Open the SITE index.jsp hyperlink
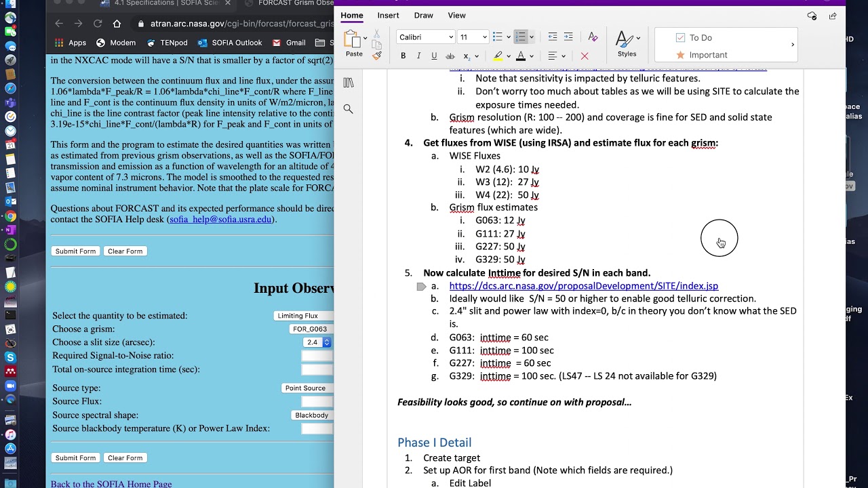 (584, 286)
